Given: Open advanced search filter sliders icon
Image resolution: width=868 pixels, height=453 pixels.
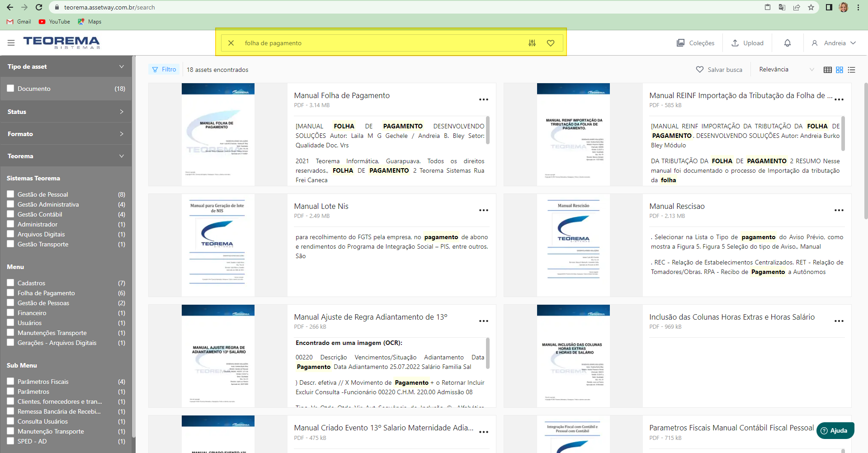Looking at the screenshot, I should [x=532, y=43].
